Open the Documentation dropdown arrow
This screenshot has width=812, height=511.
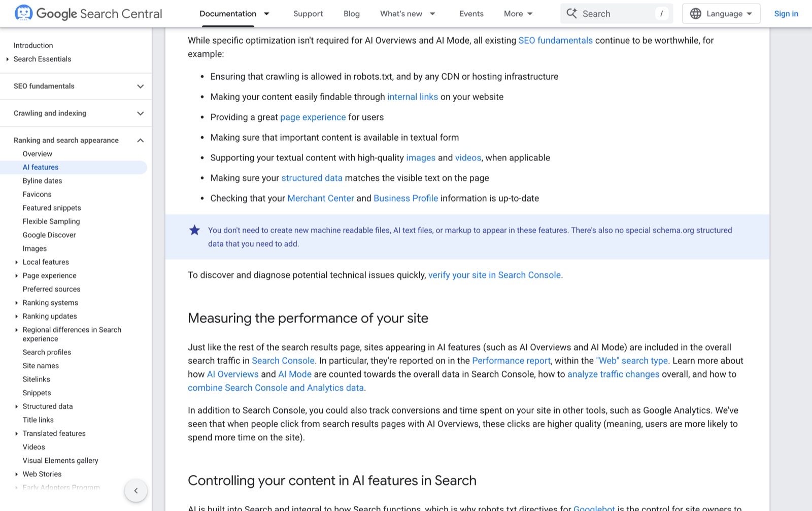coord(267,14)
